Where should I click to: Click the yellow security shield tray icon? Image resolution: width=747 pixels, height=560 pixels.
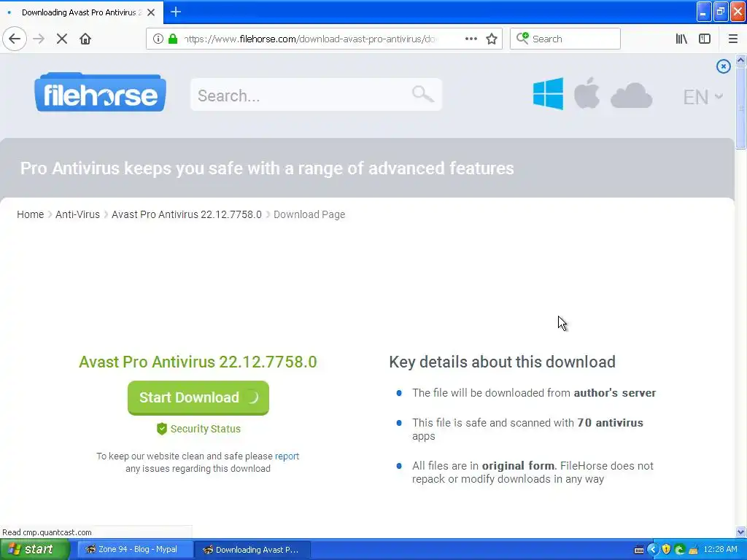[666, 550]
